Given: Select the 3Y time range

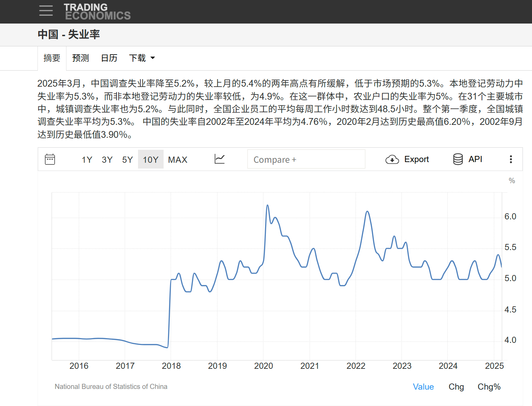Looking at the screenshot, I should click(107, 160).
